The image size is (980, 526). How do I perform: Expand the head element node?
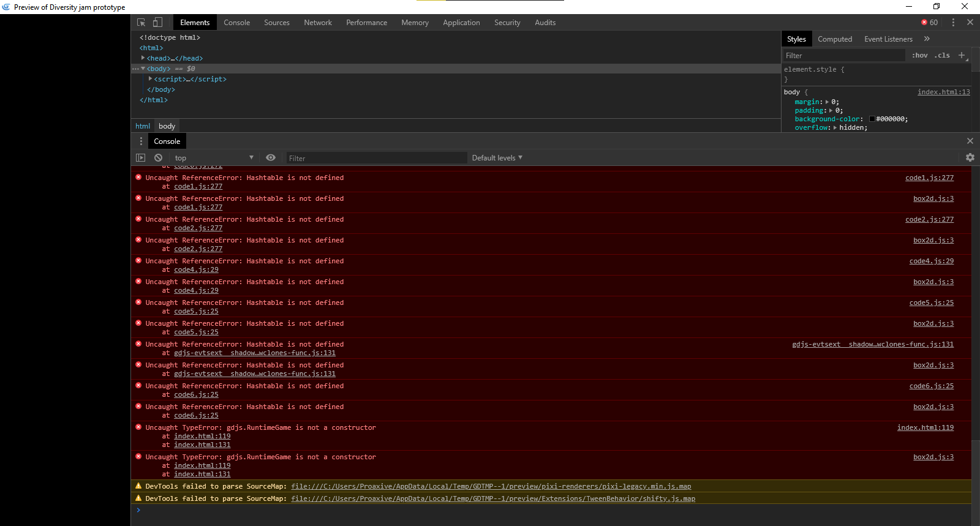click(143, 58)
